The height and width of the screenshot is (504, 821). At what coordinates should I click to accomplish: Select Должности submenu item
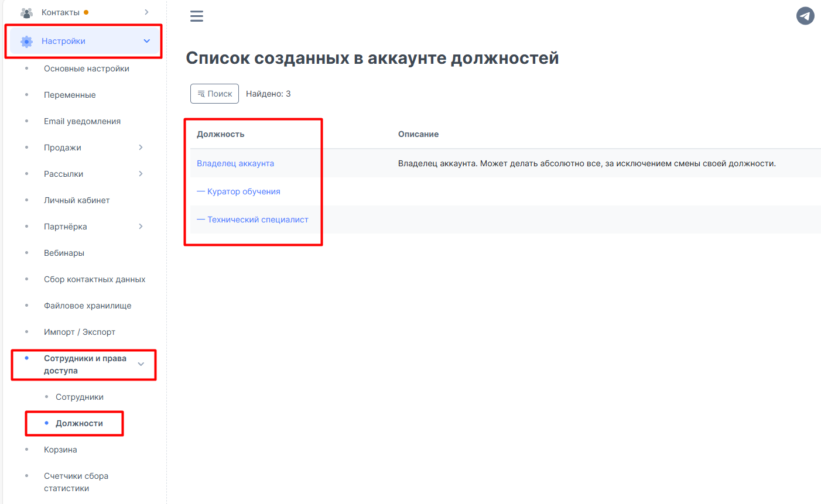click(79, 423)
